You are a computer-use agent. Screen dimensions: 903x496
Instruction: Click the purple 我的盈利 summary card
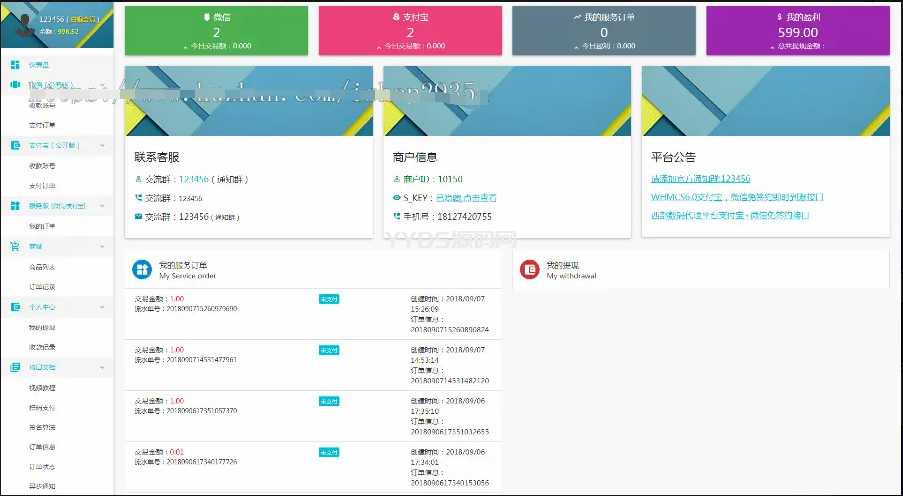[798, 30]
